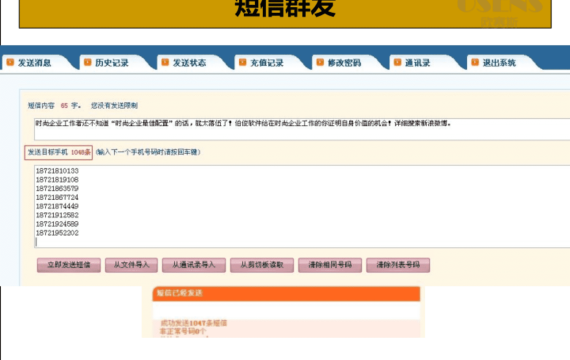Click the 您没有发送限制 notice
The image size is (570, 360).
click(x=114, y=106)
